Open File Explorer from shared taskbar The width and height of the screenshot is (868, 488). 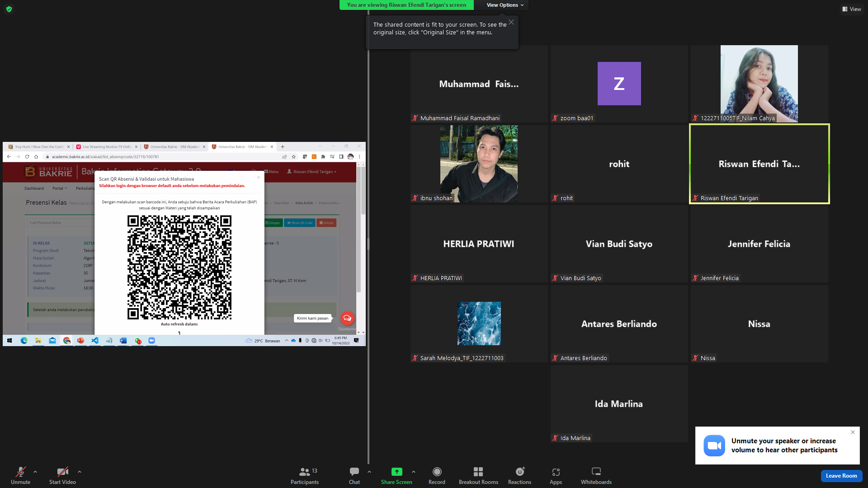point(38,341)
